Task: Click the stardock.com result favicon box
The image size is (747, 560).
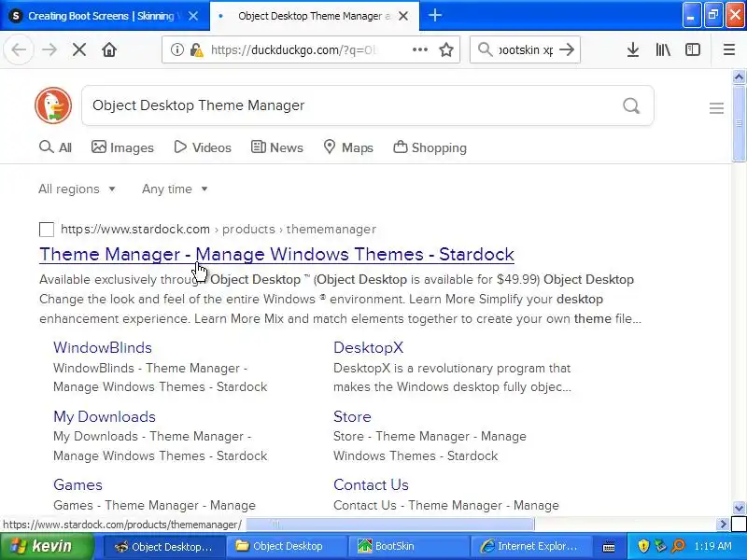Action: pyautogui.click(x=47, y=229)
